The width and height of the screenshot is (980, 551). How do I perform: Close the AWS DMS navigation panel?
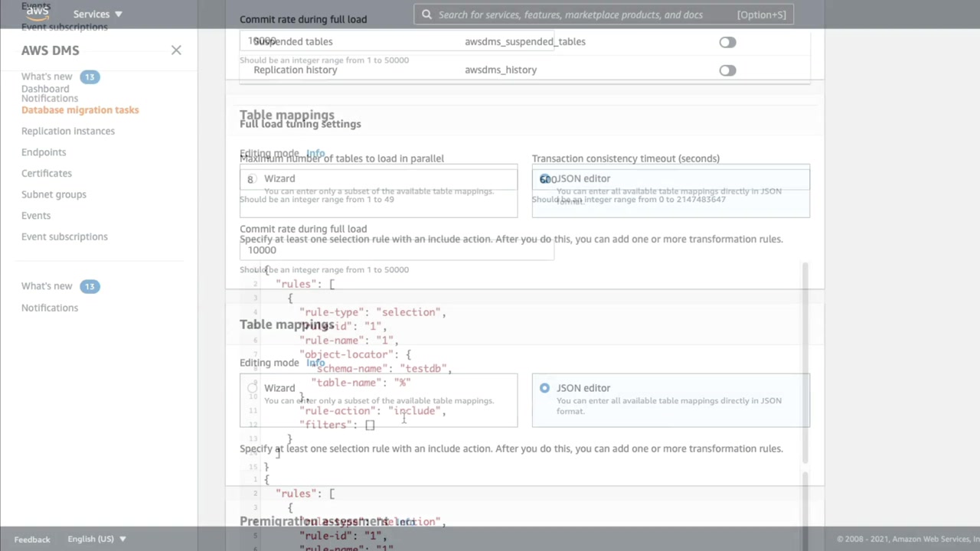click(176, 51)
